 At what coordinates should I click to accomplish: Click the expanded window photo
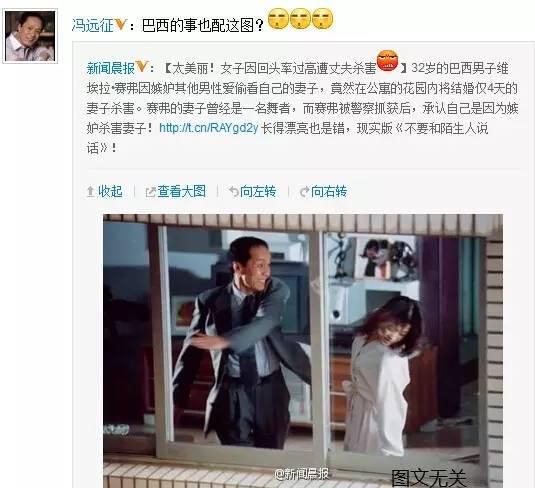point(303,351)
